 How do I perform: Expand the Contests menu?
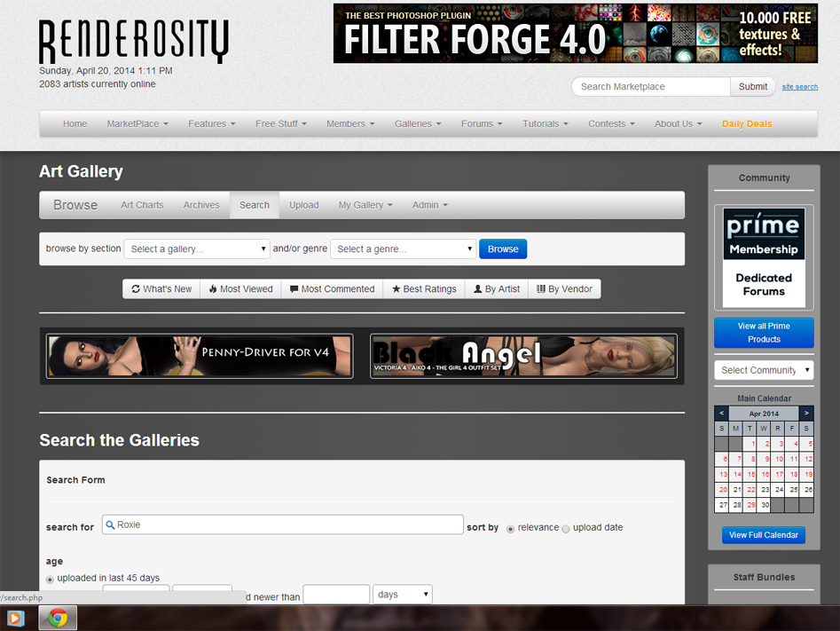(611, 124)
